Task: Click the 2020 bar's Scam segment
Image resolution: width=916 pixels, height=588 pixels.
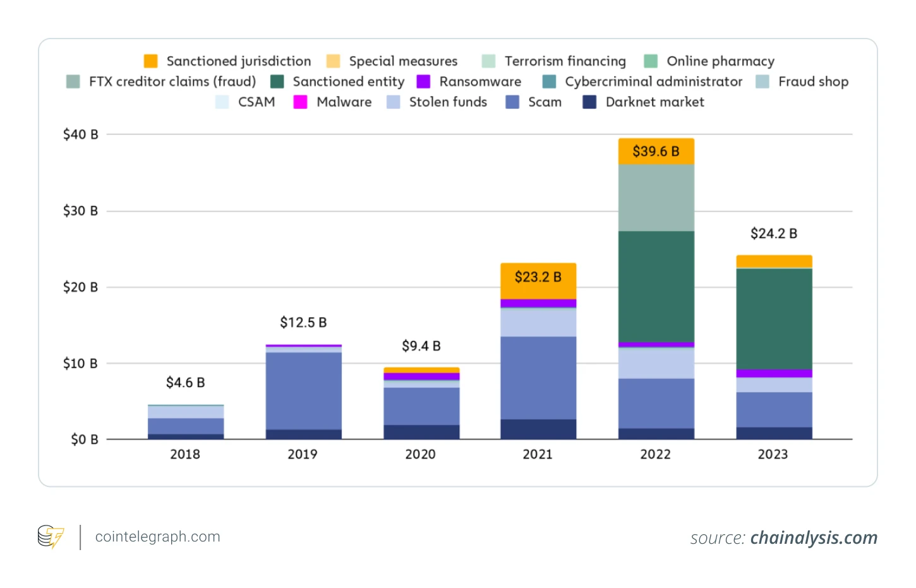Action: click(421, 406)
